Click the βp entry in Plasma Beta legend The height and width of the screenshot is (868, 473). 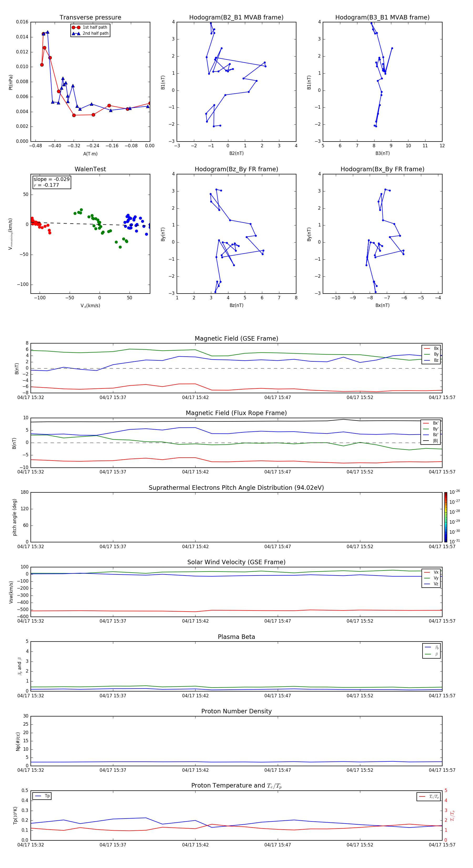point(431,647)
